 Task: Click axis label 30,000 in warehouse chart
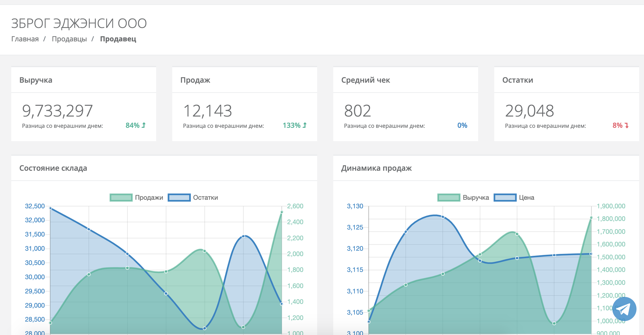click(x=35, y=277)
